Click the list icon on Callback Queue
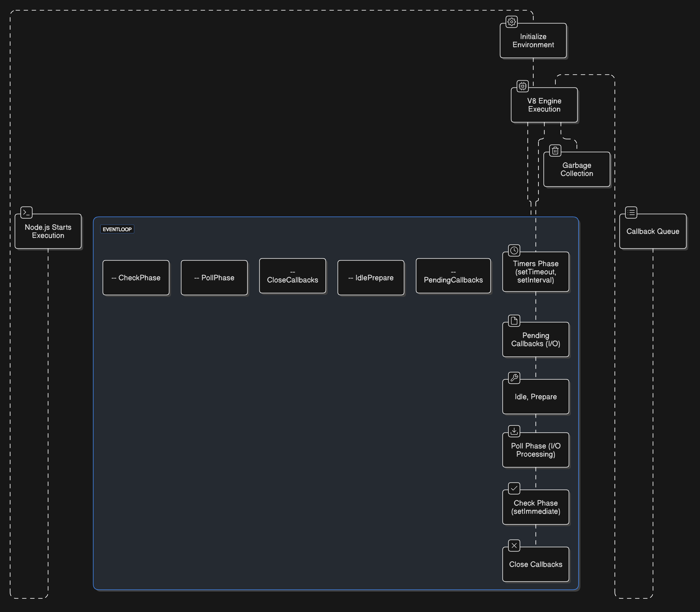The image size is (700, 612). click(x=631, y=212)
